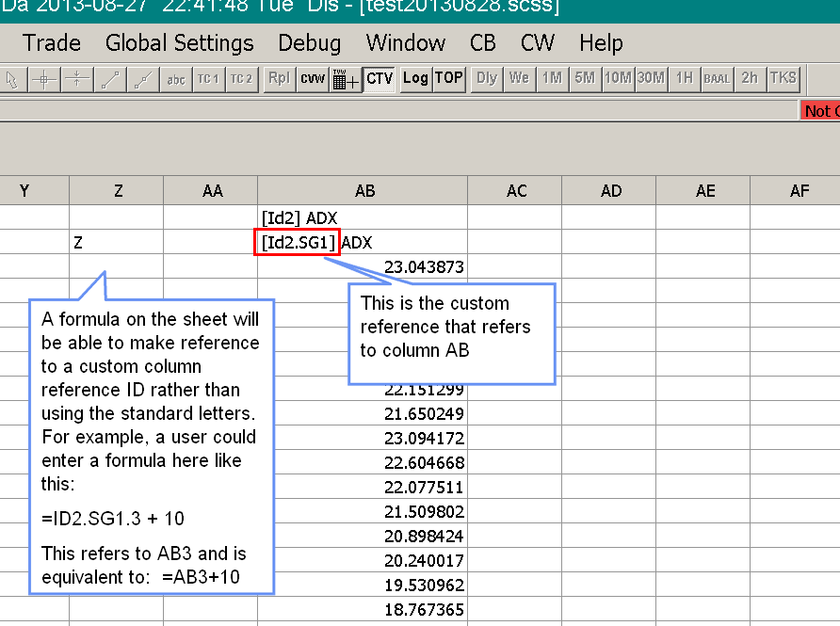
Task: Click the Rpl replay button
Action: pyautogui.click(x=279, y=79)
